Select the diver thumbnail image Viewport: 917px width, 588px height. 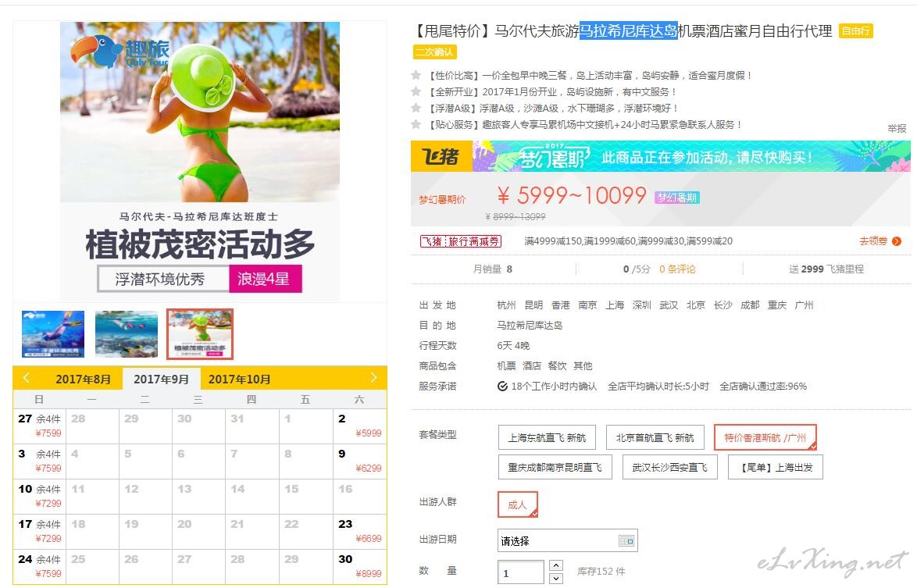53,333
